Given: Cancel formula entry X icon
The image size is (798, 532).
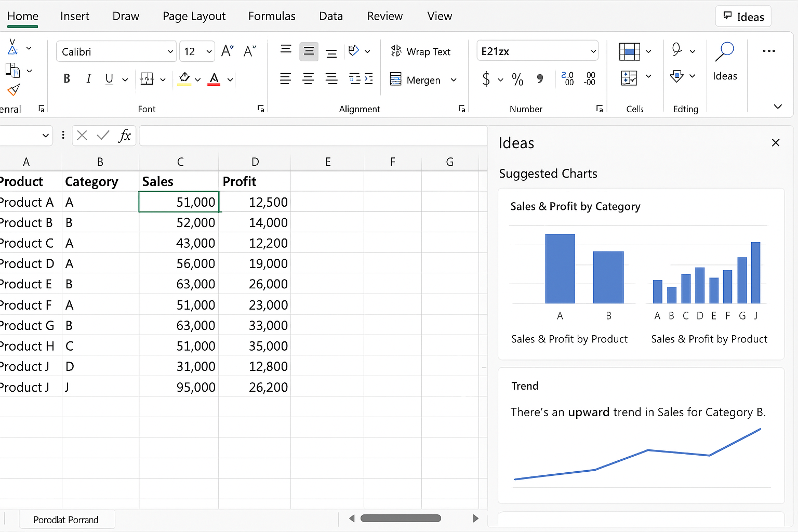Looking at the screenshot, I should (82, 136).
